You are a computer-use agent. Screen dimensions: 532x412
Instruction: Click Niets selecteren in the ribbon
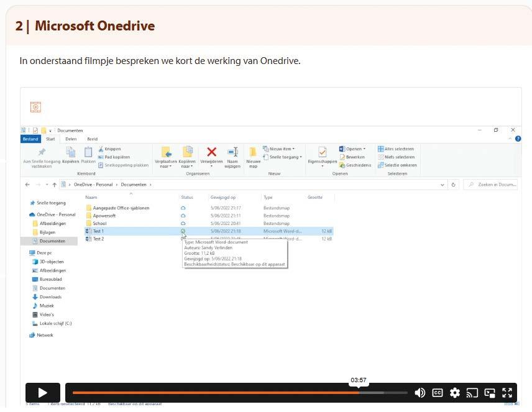397,157
